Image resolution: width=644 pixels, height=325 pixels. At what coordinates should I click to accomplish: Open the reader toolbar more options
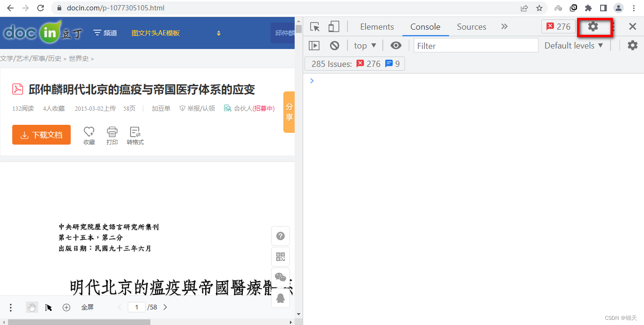(x=10, y=308)
